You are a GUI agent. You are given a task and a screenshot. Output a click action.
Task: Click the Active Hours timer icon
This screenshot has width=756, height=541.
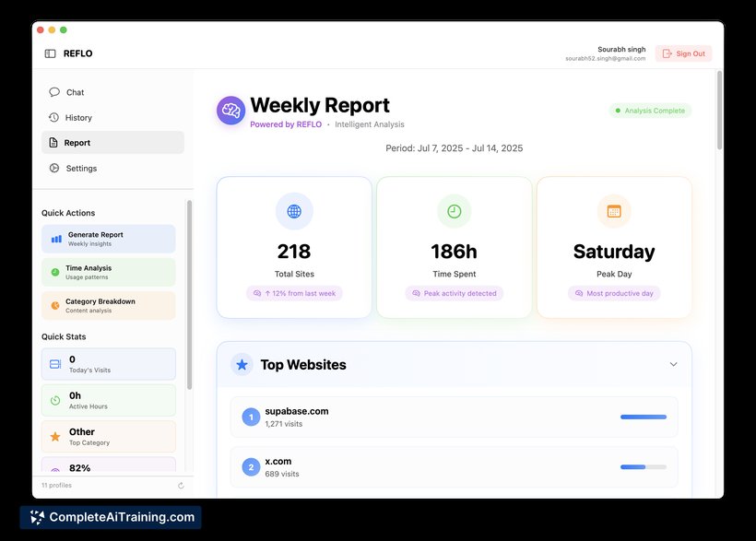click(x=55, y=400)
